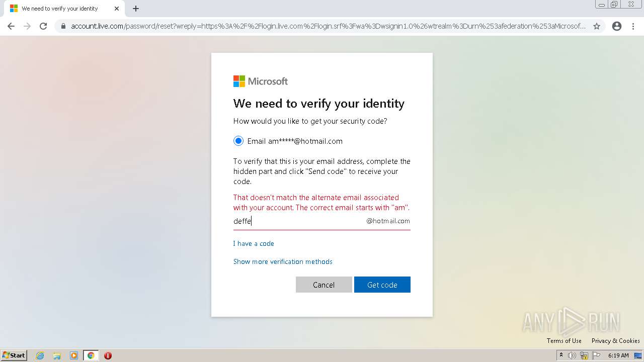
Task: Bookmark this page with the star icon
Action: click(597, 26)
